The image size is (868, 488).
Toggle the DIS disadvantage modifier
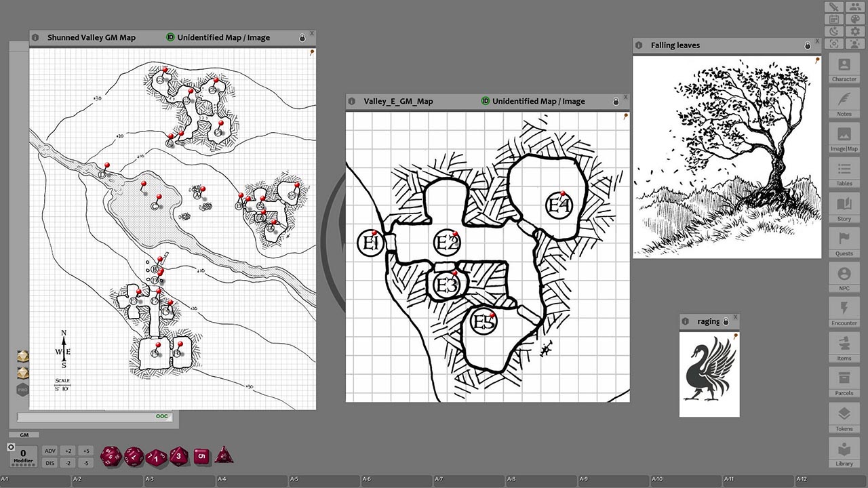pos(50,463)
